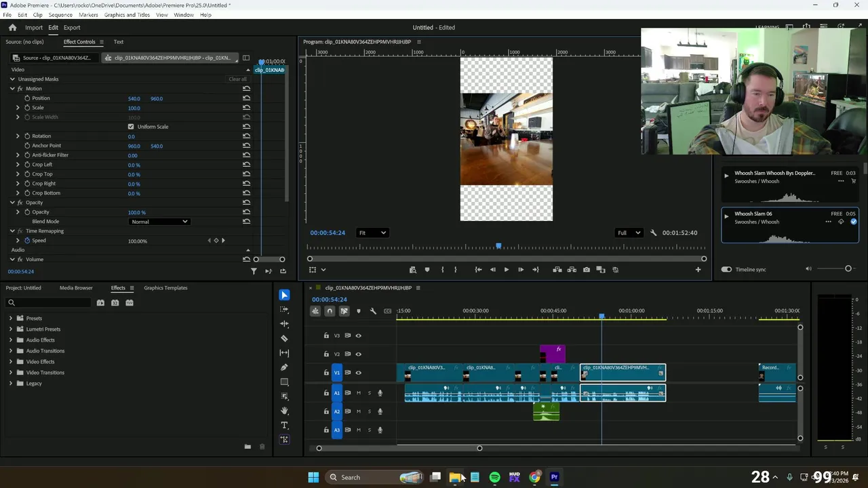Viewport: 868px width, 488px height.
Task: Activate the Slip tool
Action: click(284, 353)
